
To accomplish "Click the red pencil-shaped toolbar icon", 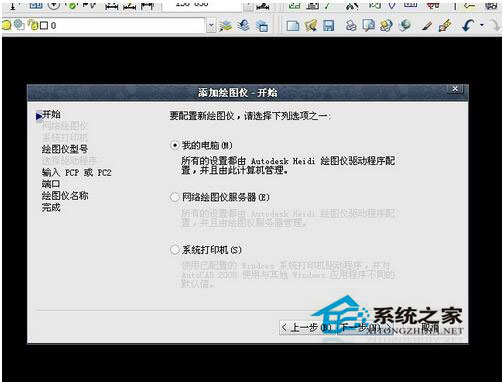I will coord(427,26).
